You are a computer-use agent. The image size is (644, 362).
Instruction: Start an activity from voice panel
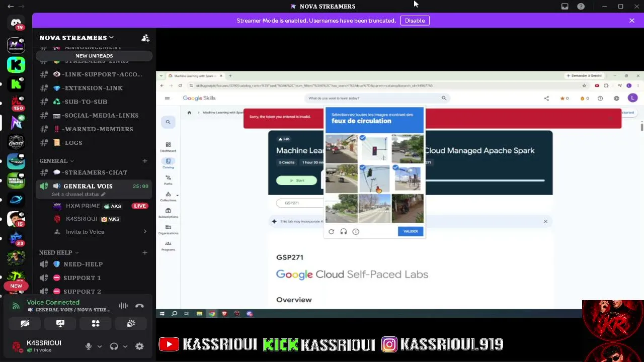pos(96,323)
